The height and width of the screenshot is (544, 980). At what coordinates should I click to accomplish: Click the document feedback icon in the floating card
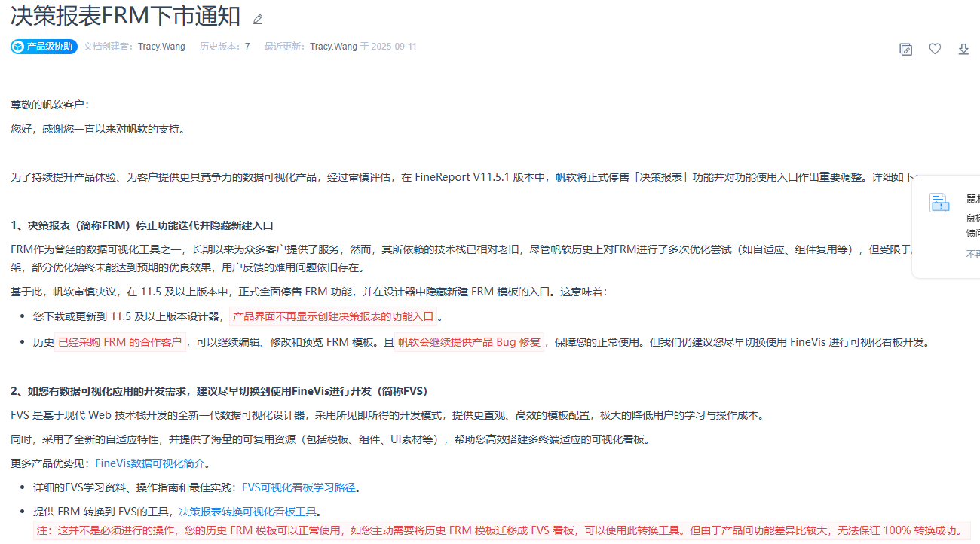point(939,203)
